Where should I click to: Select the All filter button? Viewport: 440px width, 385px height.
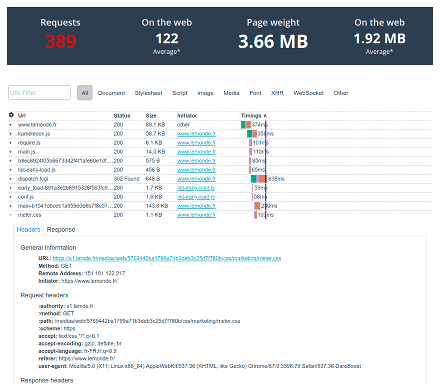click(x=85, y=93)
